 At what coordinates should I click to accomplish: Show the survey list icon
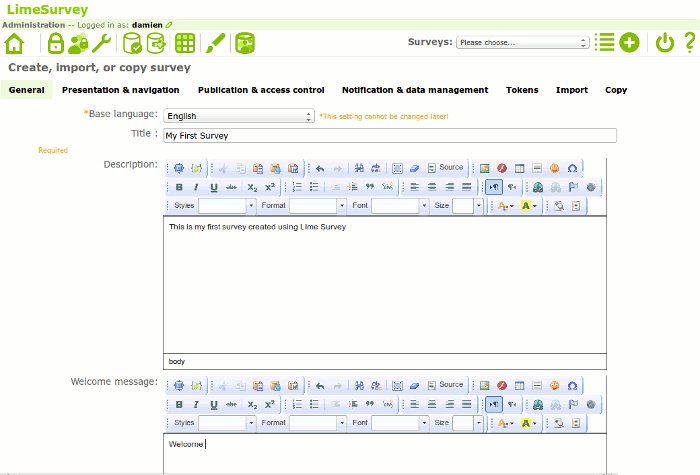click(x=604, y=42)
